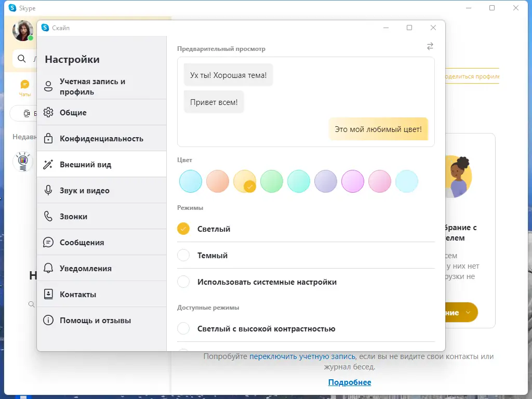Enable Использовать системные настройки
The height and width of the screenshot is (399, 532).
click(183, 282)
